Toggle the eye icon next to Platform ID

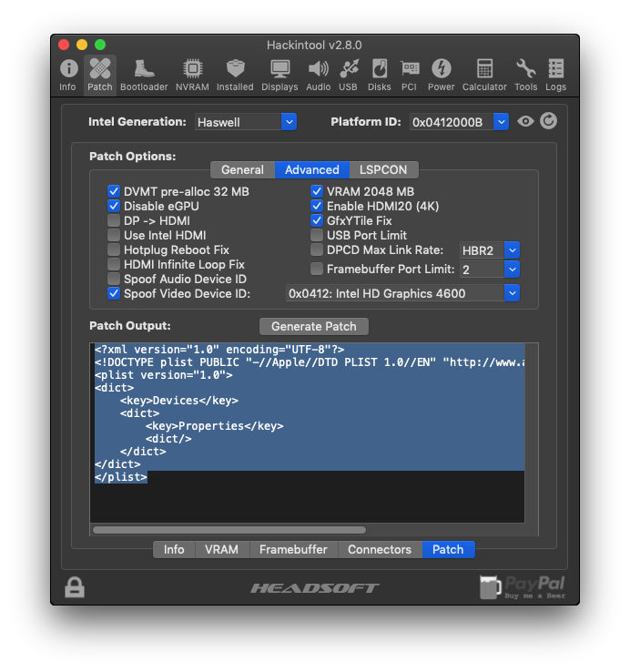pyautogui.click(x=525, y=121)
